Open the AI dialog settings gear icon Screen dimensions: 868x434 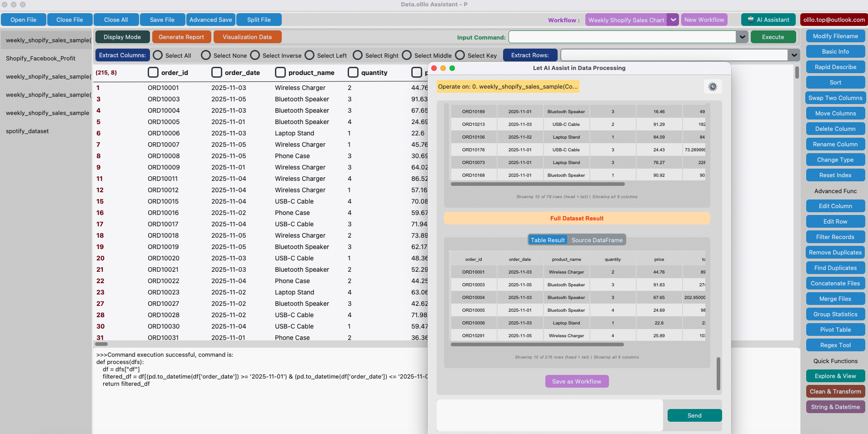(713, 87)
